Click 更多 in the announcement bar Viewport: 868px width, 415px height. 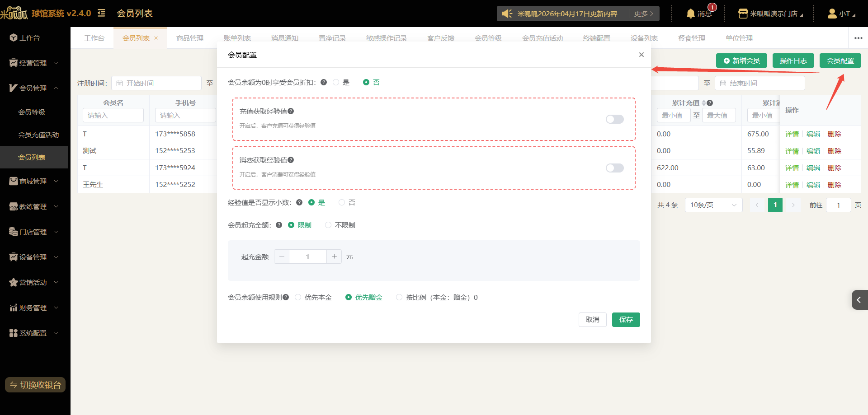(x=644, y=14)
